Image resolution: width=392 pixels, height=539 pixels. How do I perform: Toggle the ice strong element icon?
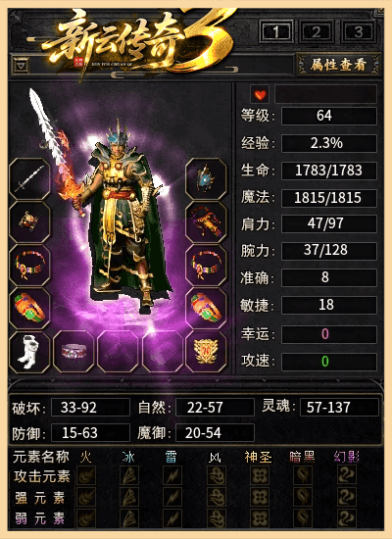coord(129,497)
